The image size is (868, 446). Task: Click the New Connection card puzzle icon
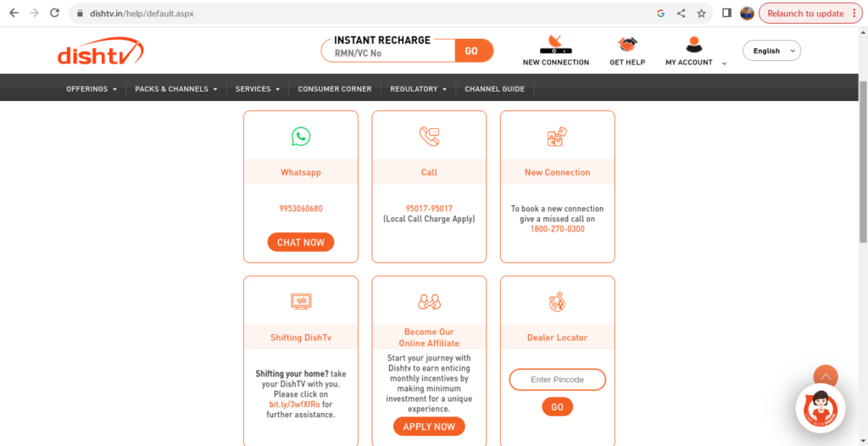click(x=558, y=137)
